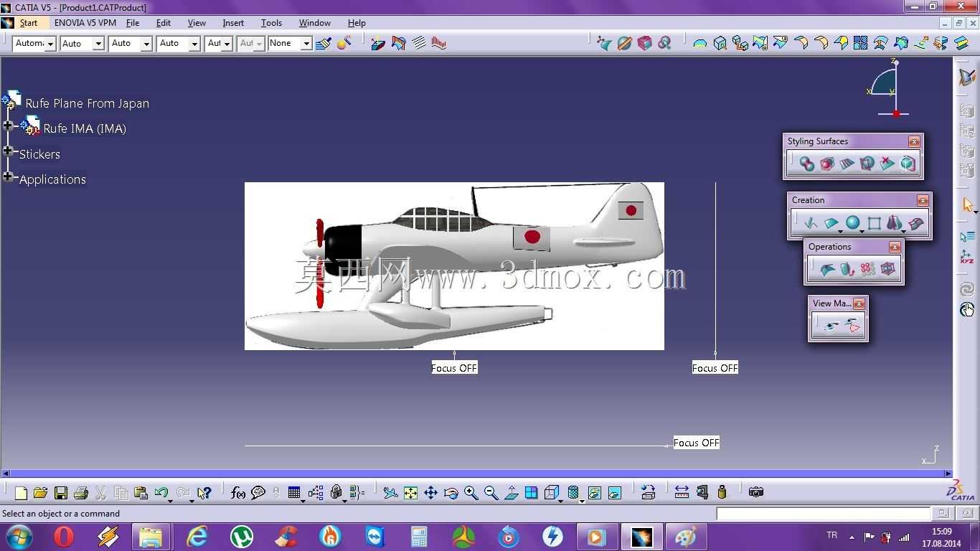Viewport: 980px width, 551px height.
Task: Click the sphere icon in Creation panel
Action: coord(852,223)
